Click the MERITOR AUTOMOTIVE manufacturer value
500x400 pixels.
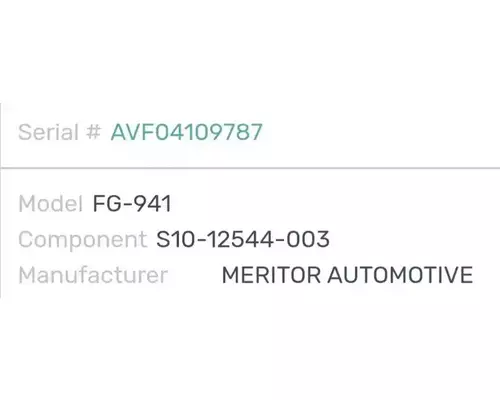click(347, 275)
